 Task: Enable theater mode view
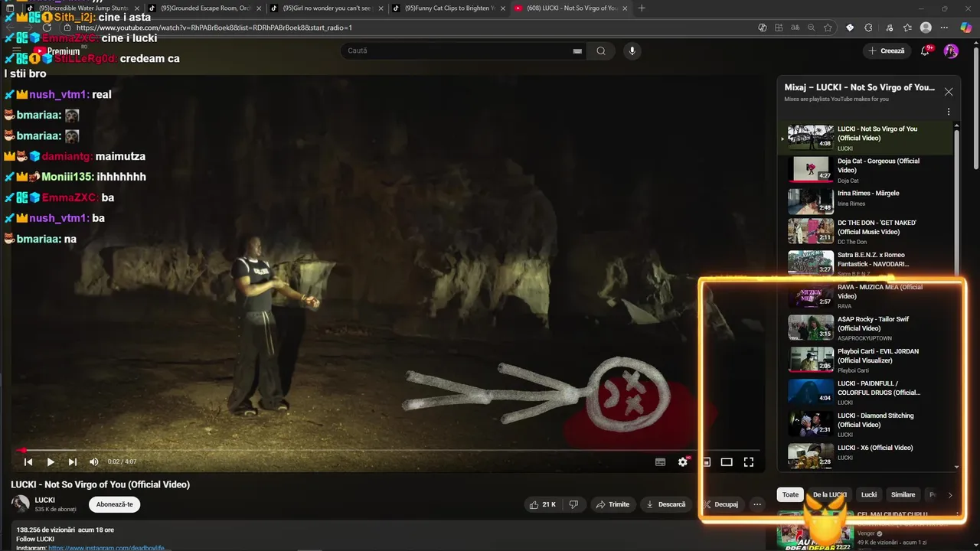pos(727,461)
